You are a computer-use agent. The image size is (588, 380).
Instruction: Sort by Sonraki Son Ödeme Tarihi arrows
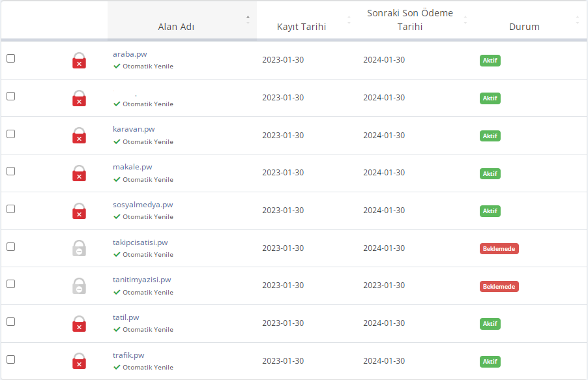465,20
